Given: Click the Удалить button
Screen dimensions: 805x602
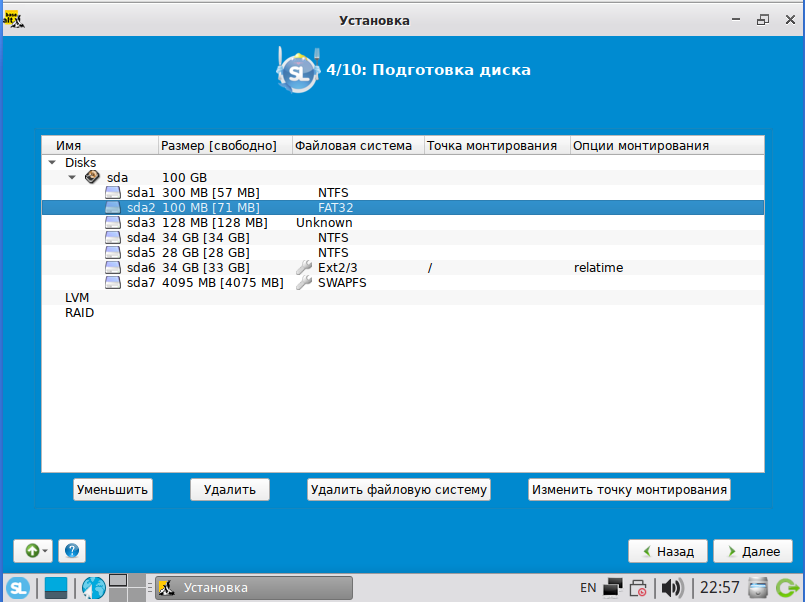Looking at the screenshot, I should pyautogui.click(x=229, y=490).
